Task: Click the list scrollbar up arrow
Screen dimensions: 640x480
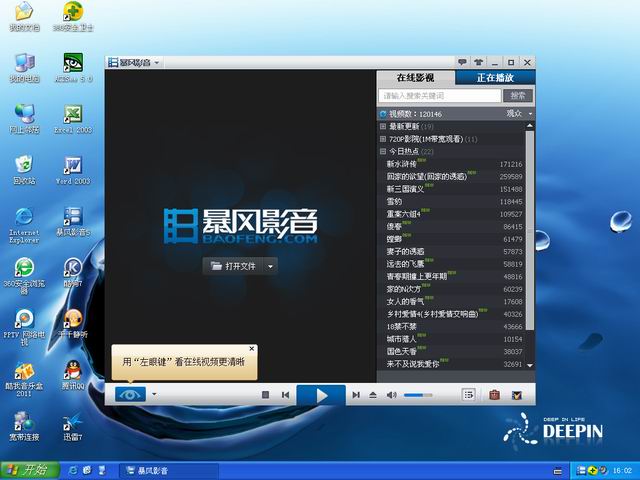Action: [530, 125]
